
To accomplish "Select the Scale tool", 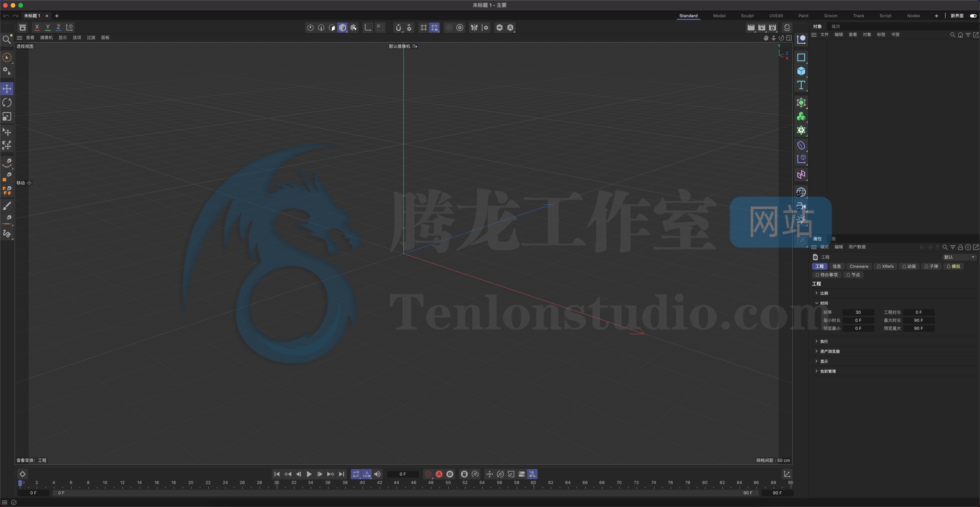I will (7, 116).
